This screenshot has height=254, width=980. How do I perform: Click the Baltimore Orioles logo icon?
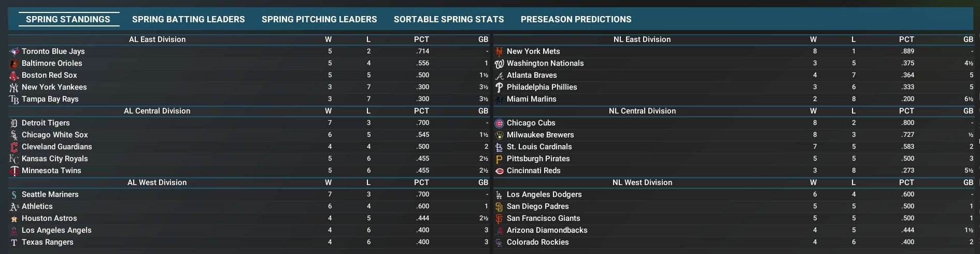coord(14,63)
